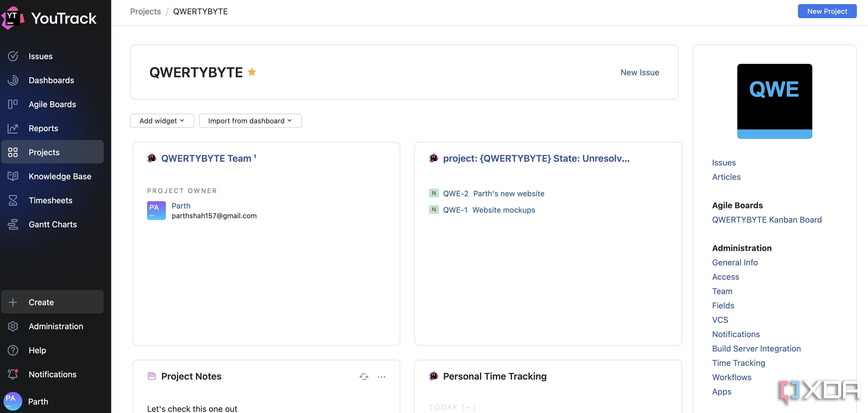
Task: Open Apps administration link
Action: tap(722, 392)
